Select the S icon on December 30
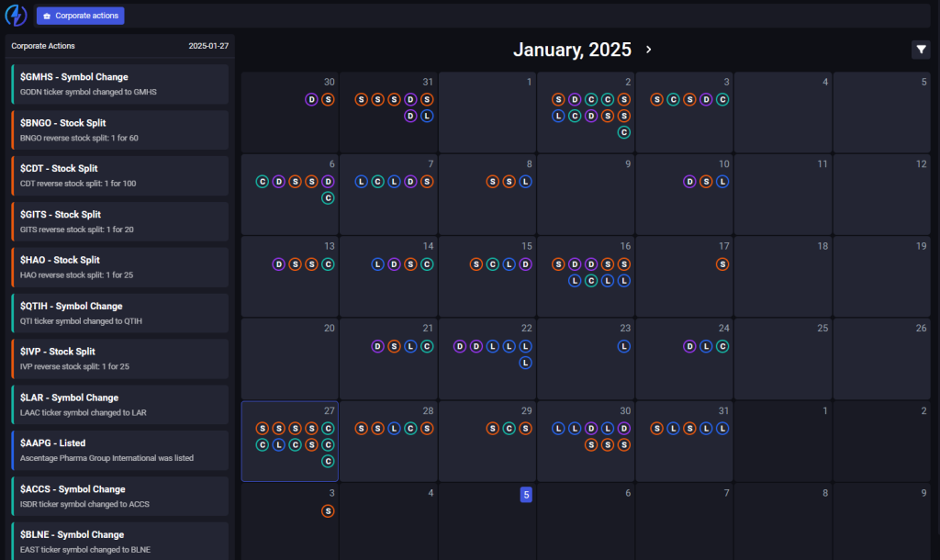 tap(328, 99)
